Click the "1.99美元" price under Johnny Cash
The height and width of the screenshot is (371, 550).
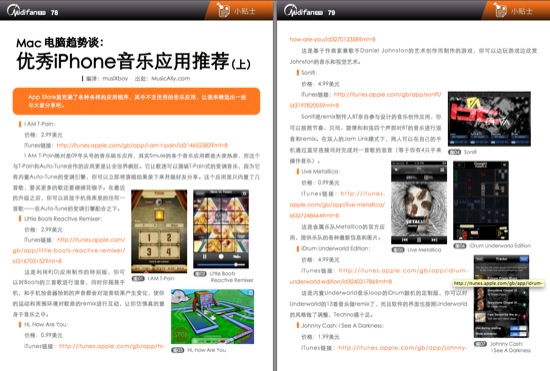pyautogui.click(x=328, y=337)
